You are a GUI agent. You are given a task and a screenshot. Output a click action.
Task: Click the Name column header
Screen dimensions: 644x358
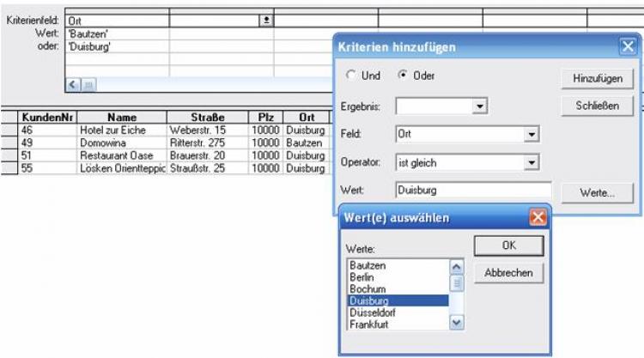pos(123,117)
